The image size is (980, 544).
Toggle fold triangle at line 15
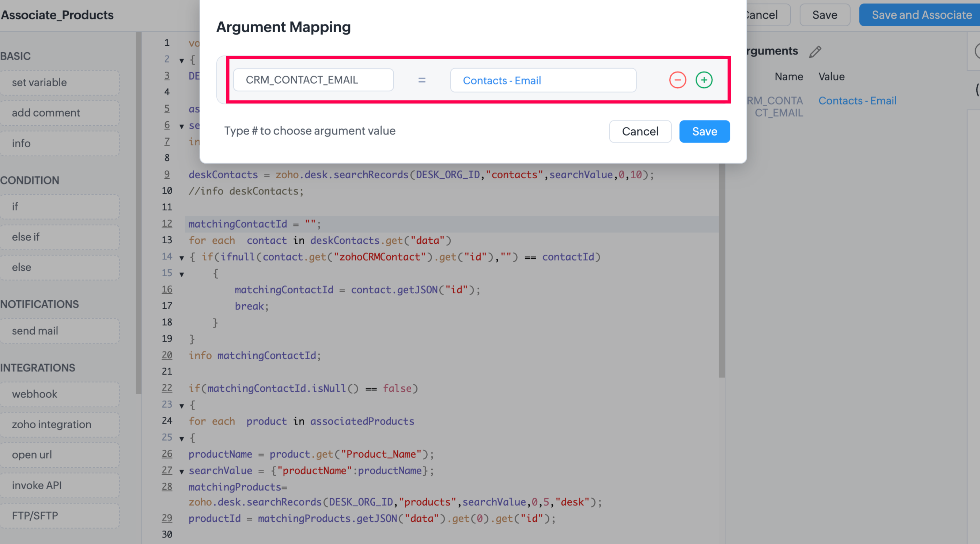tap(182, 274)
